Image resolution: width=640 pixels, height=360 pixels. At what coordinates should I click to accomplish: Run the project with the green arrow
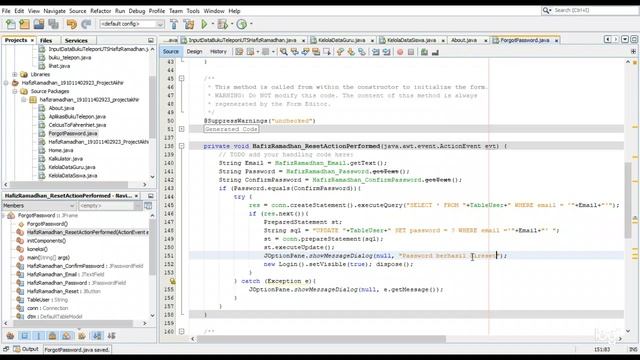click(204, 24)
